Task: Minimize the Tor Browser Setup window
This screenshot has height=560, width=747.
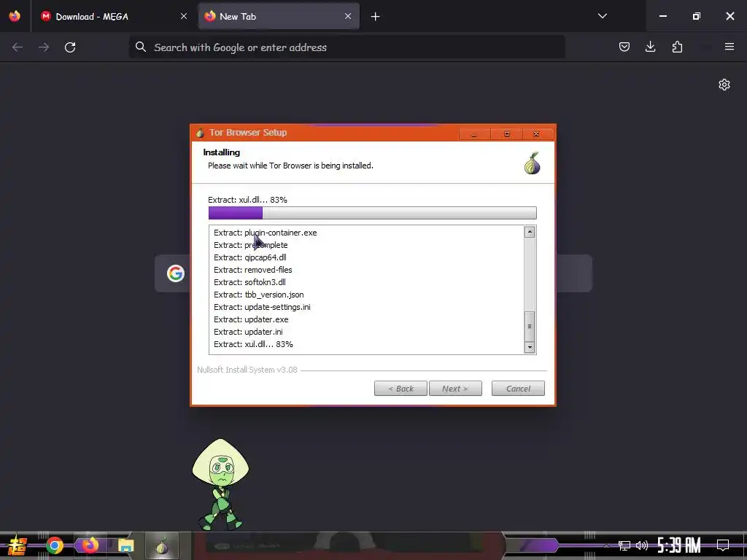Action: 474,134
